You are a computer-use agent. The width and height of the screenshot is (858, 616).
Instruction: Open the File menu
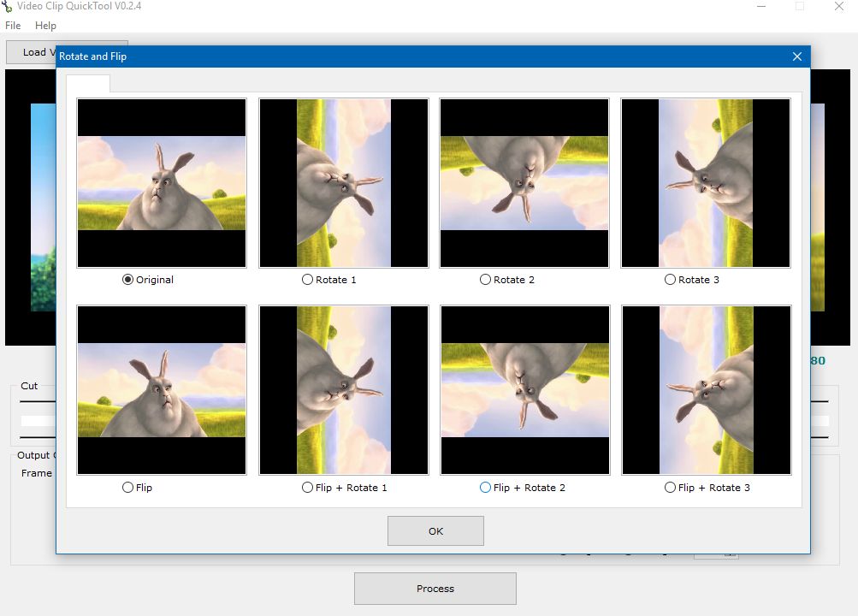point(13,25)
